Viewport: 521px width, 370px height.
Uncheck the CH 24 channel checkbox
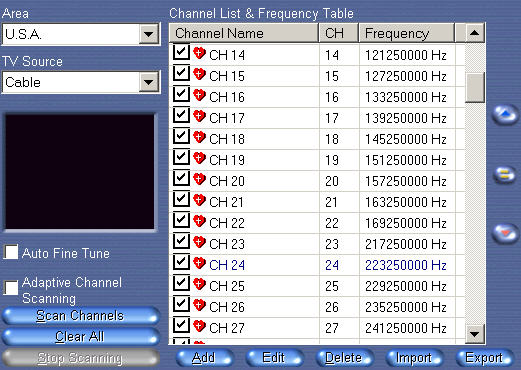[x=181, y=262]
